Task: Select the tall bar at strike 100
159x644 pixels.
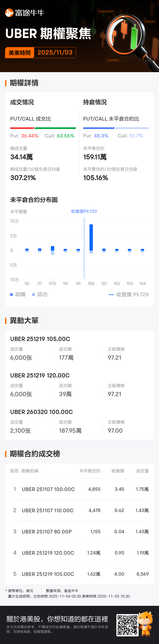Action: (x=91, y=237)
